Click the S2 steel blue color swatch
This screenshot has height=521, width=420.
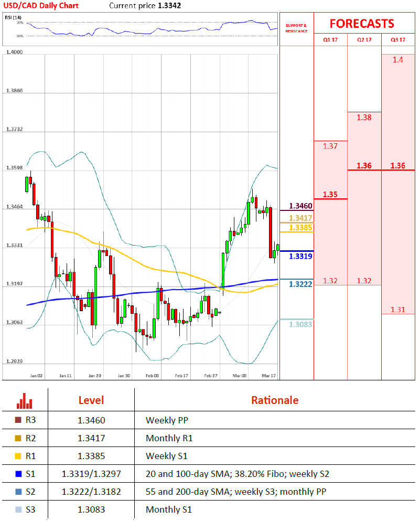click(18, 492)
